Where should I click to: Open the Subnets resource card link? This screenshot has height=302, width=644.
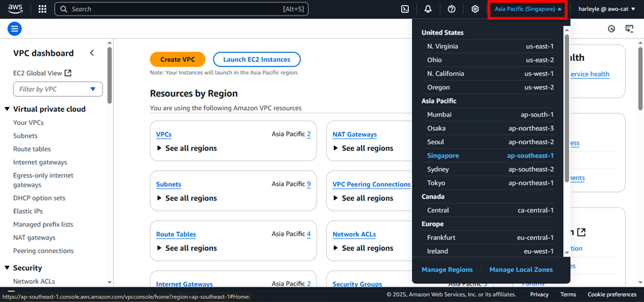click(169, 184)
